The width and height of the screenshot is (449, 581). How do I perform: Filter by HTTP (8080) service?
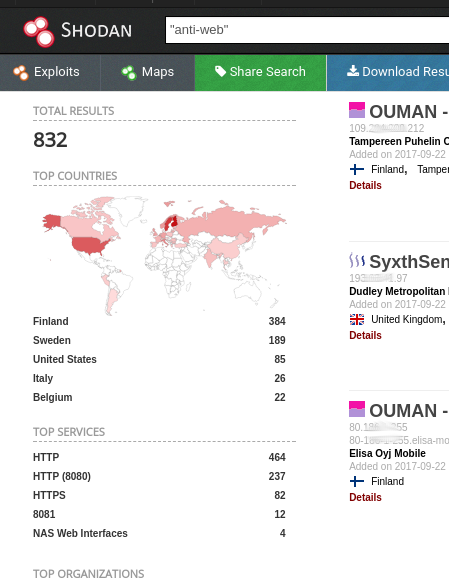[62, 476]
